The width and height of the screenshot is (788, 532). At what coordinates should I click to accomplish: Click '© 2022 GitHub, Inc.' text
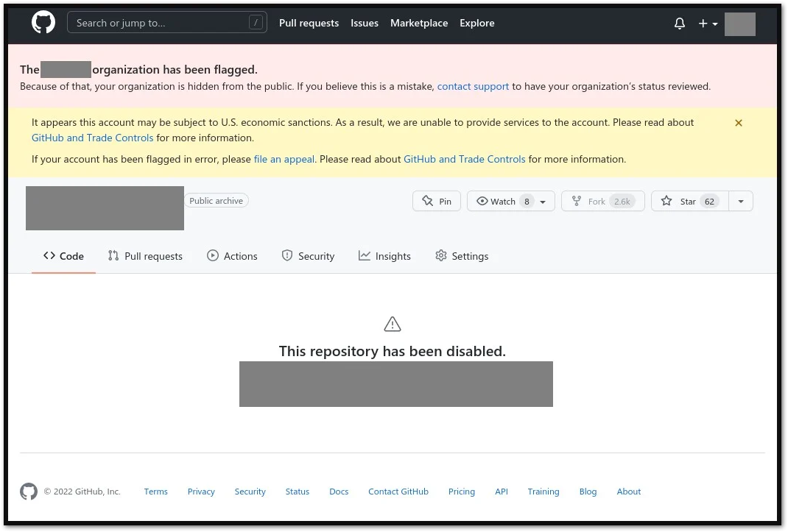point(82,492)
